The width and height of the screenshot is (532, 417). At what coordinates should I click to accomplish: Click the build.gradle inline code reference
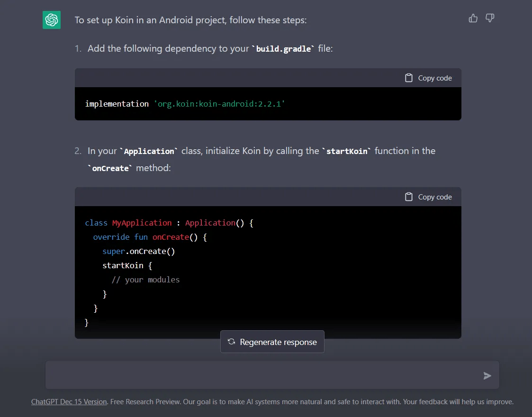click(x=283, y=48)
